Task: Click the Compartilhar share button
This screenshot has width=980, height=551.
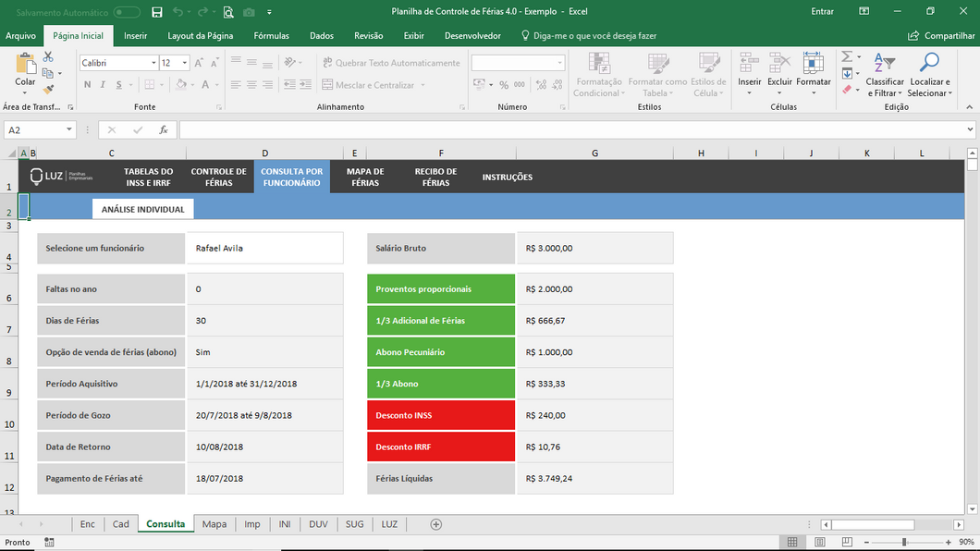Action: coord(941,36)
